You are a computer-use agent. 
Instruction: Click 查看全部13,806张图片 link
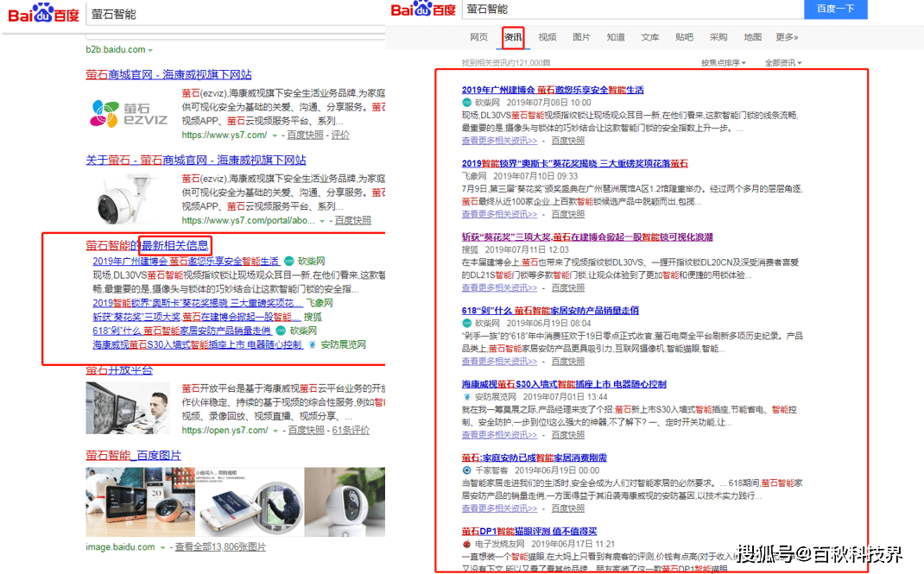tap(220, 547)
